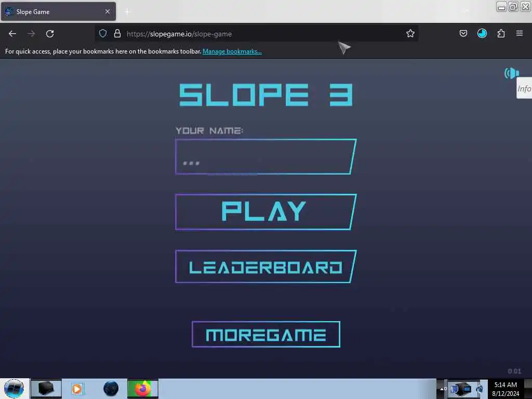Open the black folder taskbar icon

pos(46,389)
